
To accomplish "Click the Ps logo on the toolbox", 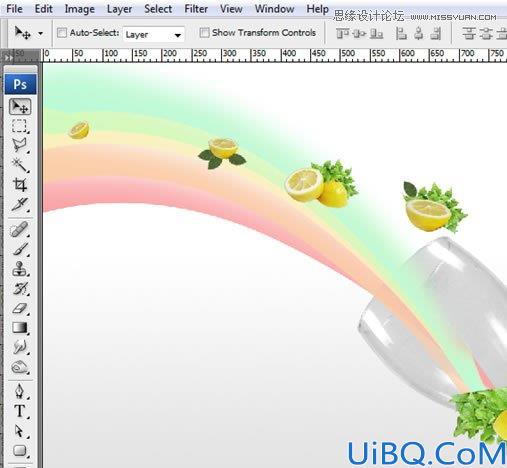I will click(x=20, y=84).
